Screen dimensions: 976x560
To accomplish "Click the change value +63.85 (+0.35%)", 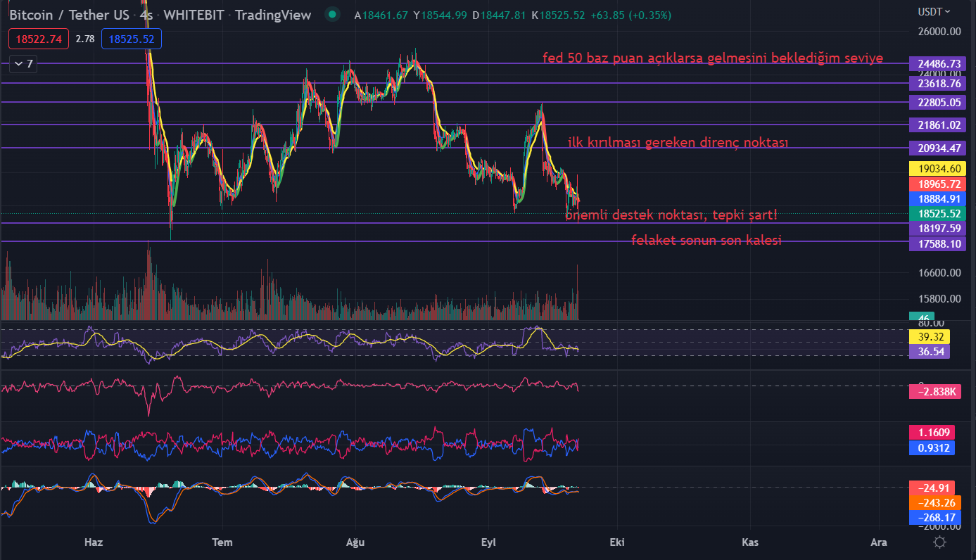I will pos(631,15).
